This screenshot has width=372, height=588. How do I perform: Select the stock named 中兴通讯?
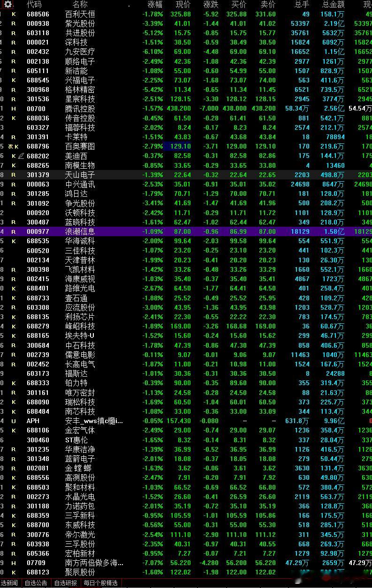80,185
